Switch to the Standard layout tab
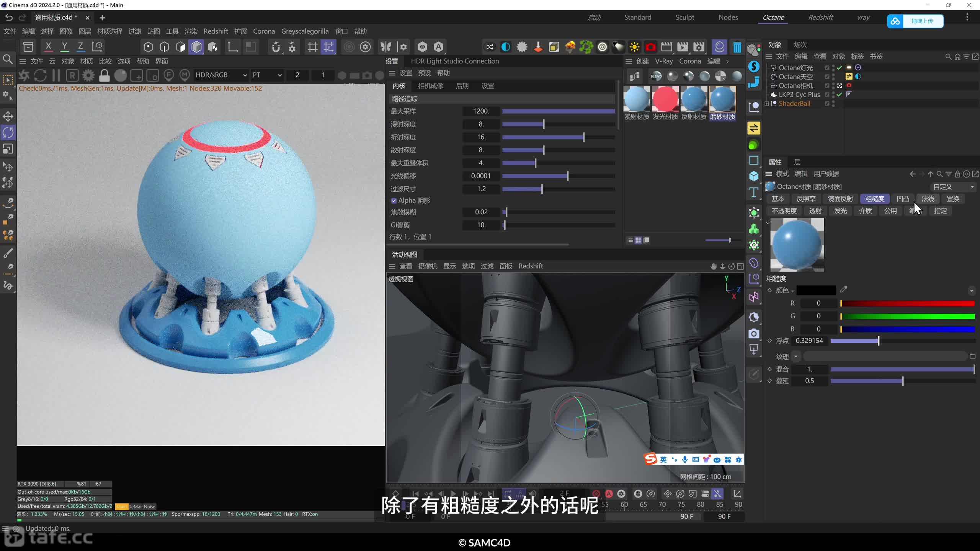Screen dimensions: 980x551 click(x=637, y=17)
